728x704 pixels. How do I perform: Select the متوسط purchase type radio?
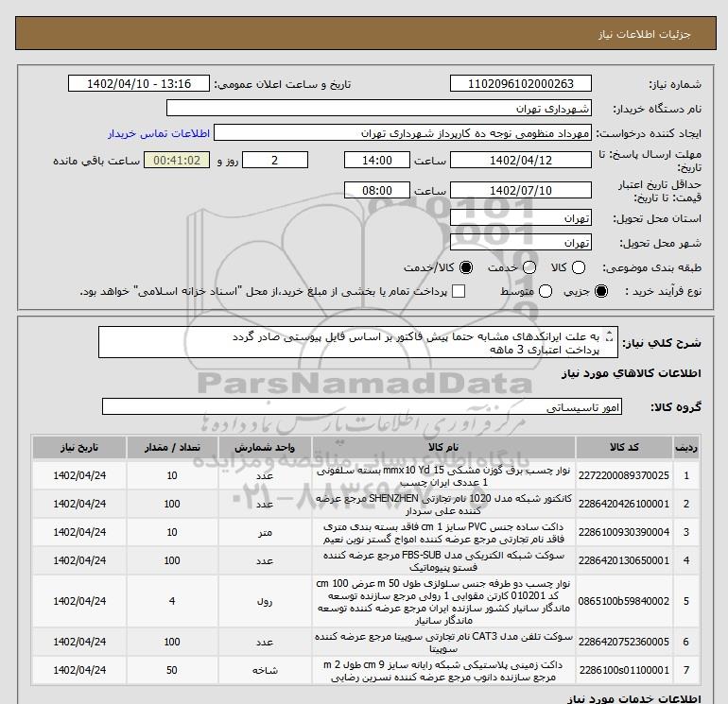point(546,291)
